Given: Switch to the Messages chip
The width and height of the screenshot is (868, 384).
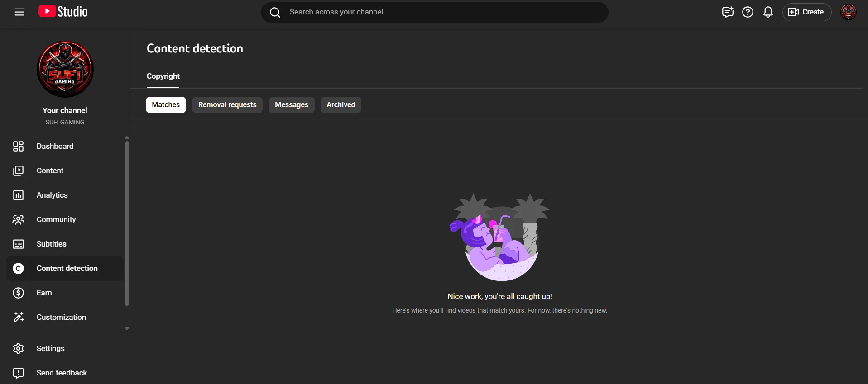Looking at the screenshot, I should [292, 105].
